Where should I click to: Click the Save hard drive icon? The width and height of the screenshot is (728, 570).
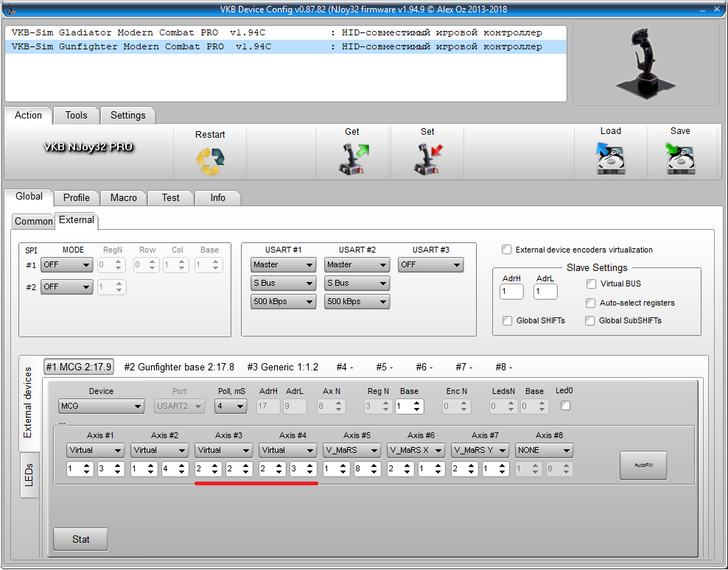[x=680, y=159]
